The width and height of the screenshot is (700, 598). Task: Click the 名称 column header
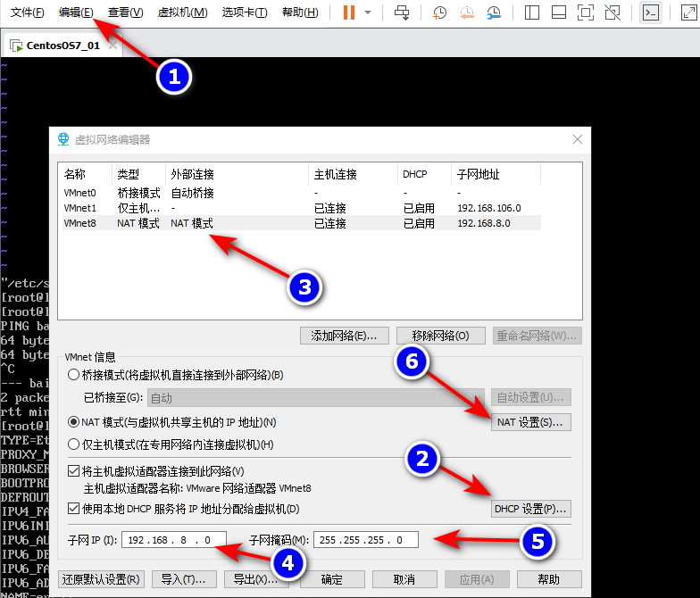86,174
